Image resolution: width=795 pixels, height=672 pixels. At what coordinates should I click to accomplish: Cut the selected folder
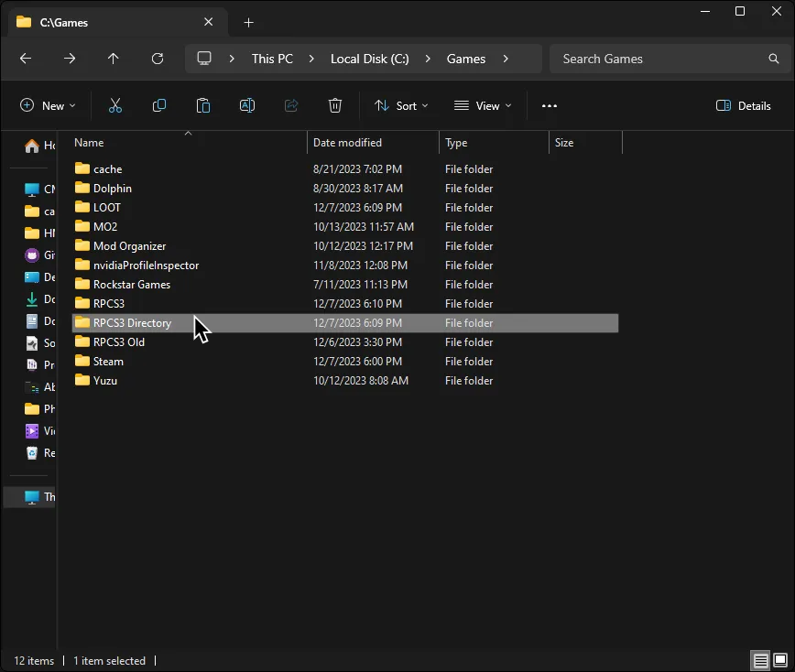[x=115, y=105]
